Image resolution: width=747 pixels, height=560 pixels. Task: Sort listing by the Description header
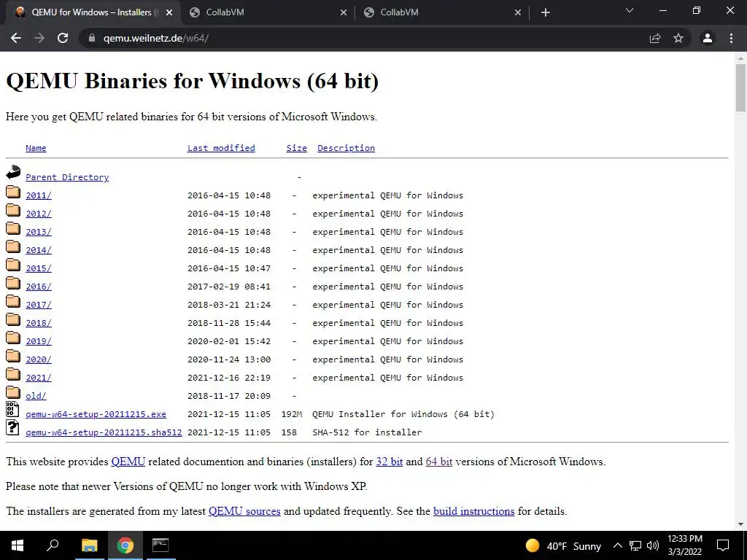click(346, 148)
